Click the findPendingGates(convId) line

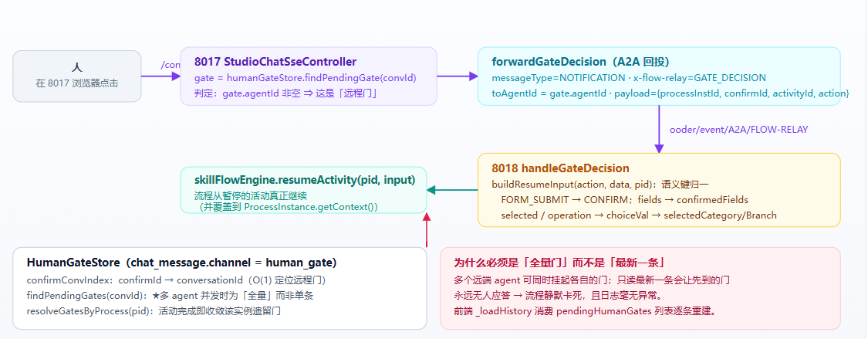pos(170,296)
